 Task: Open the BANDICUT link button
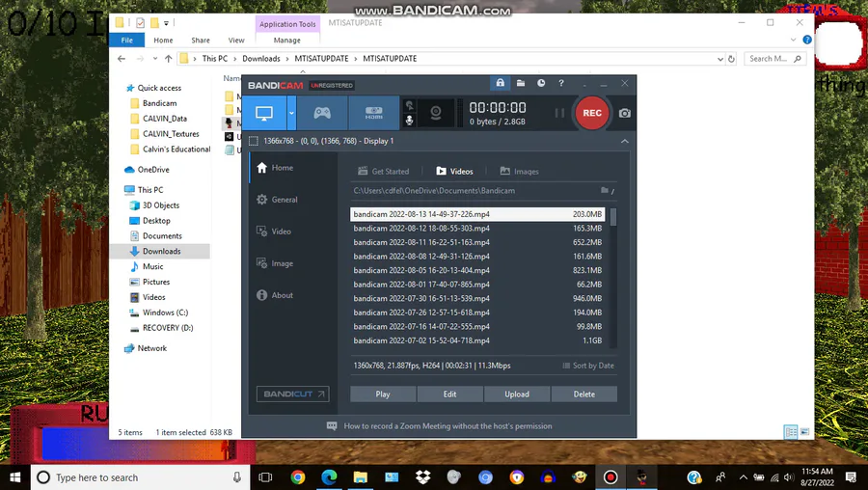[x=293, y=395]
